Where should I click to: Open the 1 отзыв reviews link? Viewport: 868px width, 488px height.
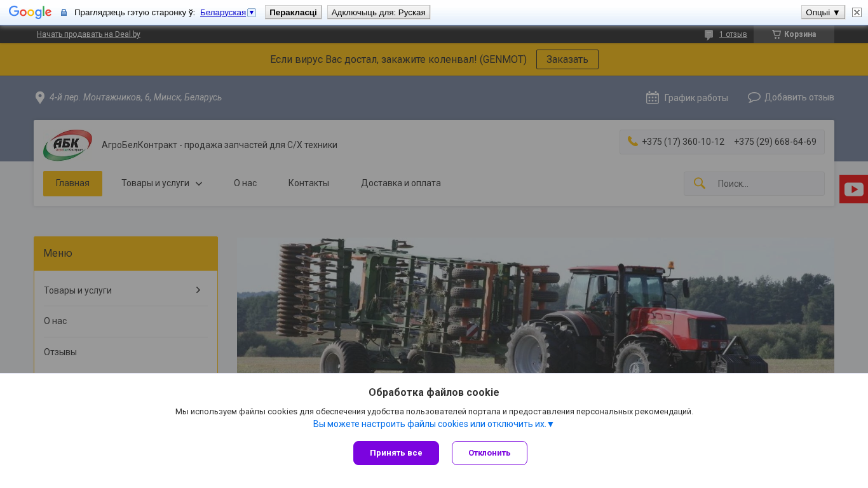point(733,34)
